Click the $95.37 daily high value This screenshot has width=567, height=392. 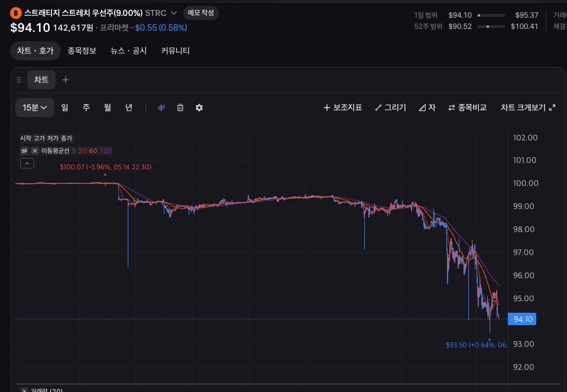[526, 15]
